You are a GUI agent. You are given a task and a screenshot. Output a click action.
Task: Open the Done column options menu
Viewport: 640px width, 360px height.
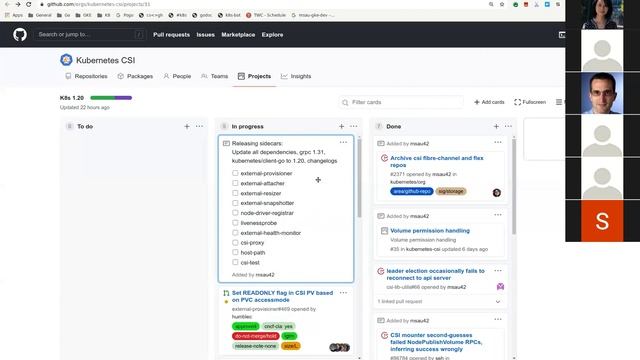point(508,127)
